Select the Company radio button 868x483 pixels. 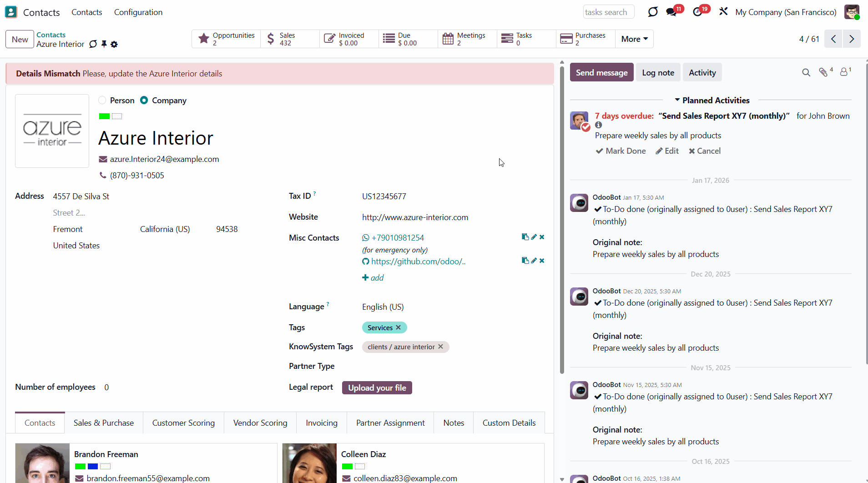[x=144, y=100]
